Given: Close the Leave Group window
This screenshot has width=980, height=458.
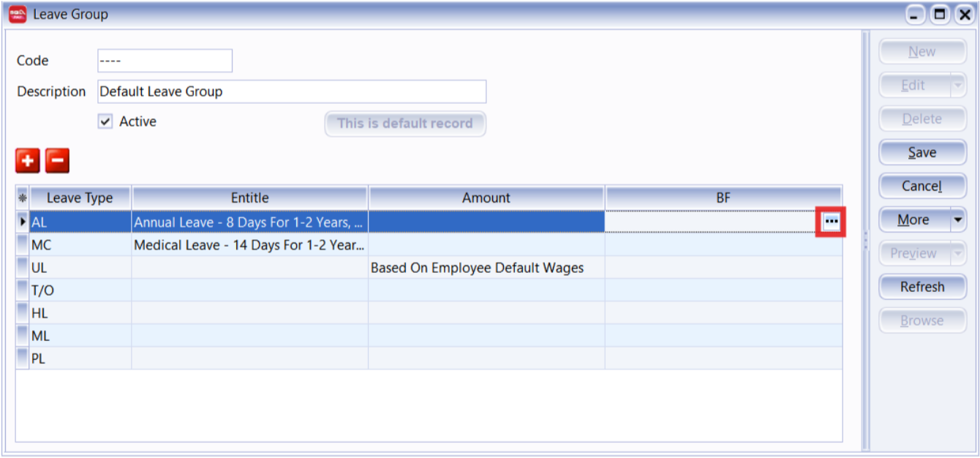Looking at the screenshot, I should point(964,15).
